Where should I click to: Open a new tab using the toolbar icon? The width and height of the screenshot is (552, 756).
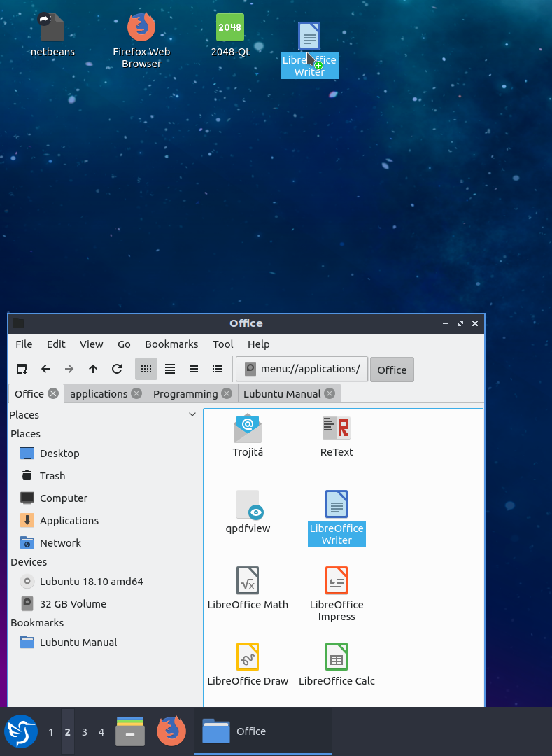(x=22, y=369)
